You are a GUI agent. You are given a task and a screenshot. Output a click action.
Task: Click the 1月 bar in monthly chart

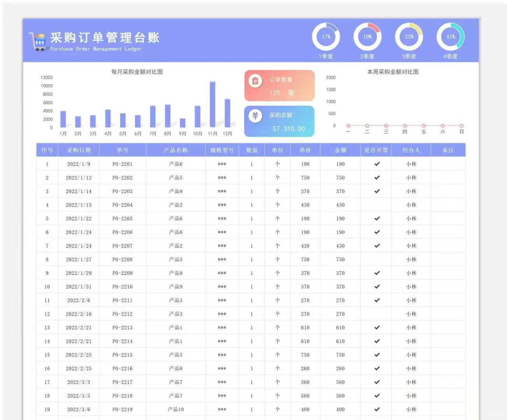(63, 119)
